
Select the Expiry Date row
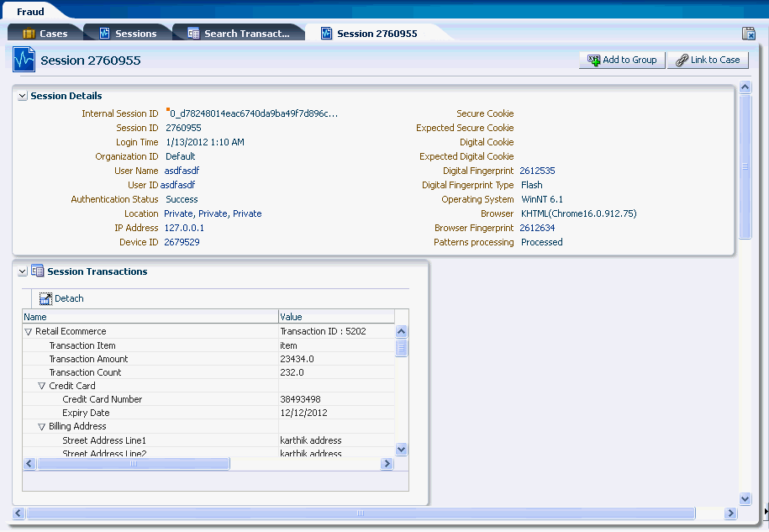coord(208,413)
